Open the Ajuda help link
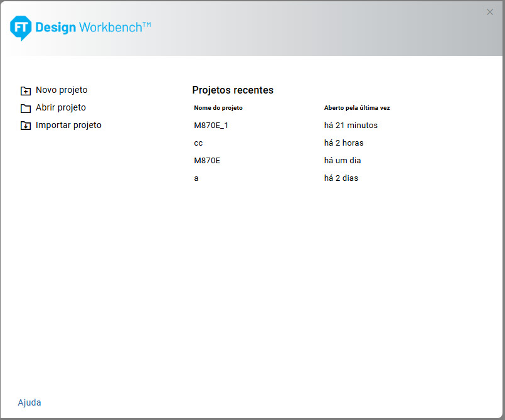The width and height of the screenshot is (505, 420). coord(29,402)
